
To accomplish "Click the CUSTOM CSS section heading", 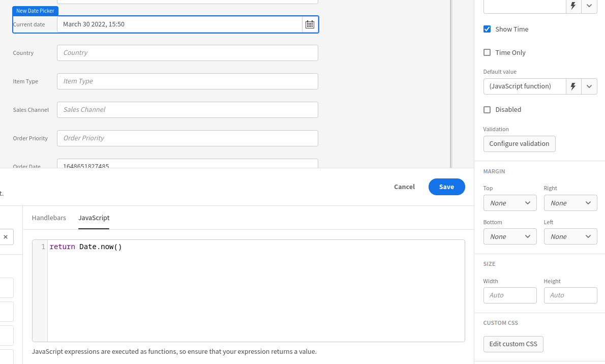I will 500,323.
